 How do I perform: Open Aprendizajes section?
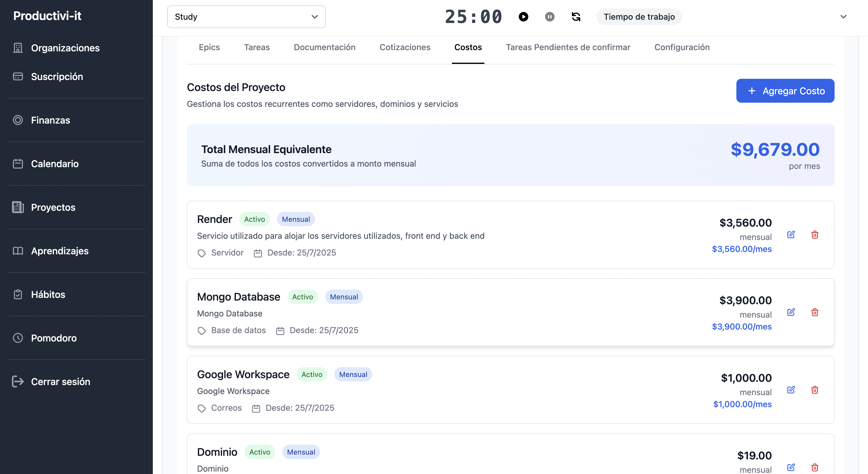click(60, 251)
